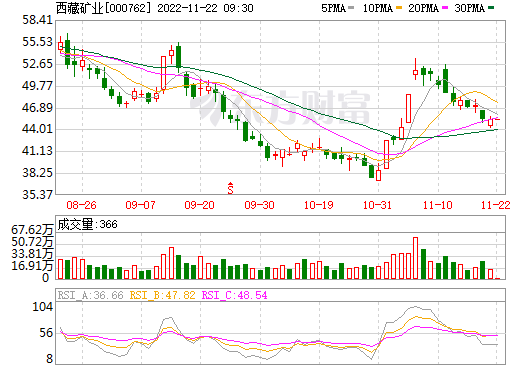
Task: Click date axis label 09-20
Action: [200, 205]
